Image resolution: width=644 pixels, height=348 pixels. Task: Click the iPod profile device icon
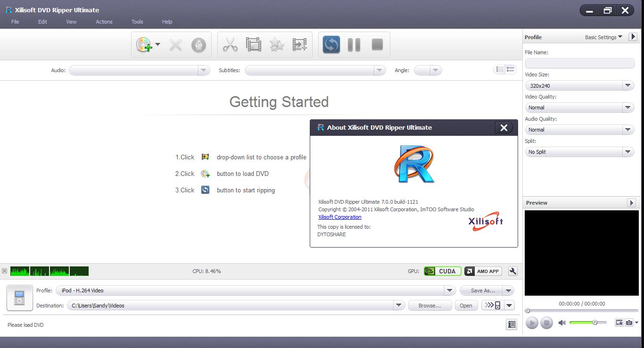click(19, 298)
